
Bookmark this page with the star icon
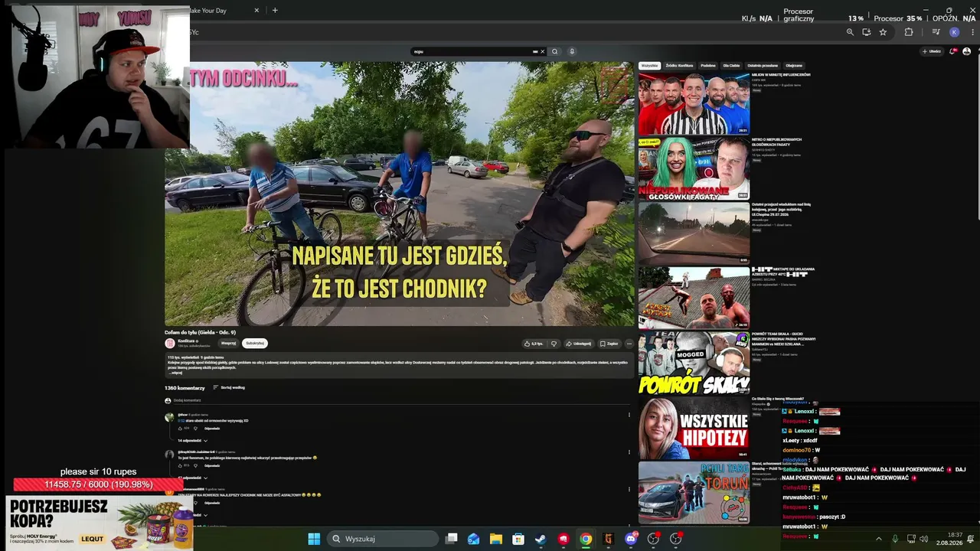coord(883,32)
